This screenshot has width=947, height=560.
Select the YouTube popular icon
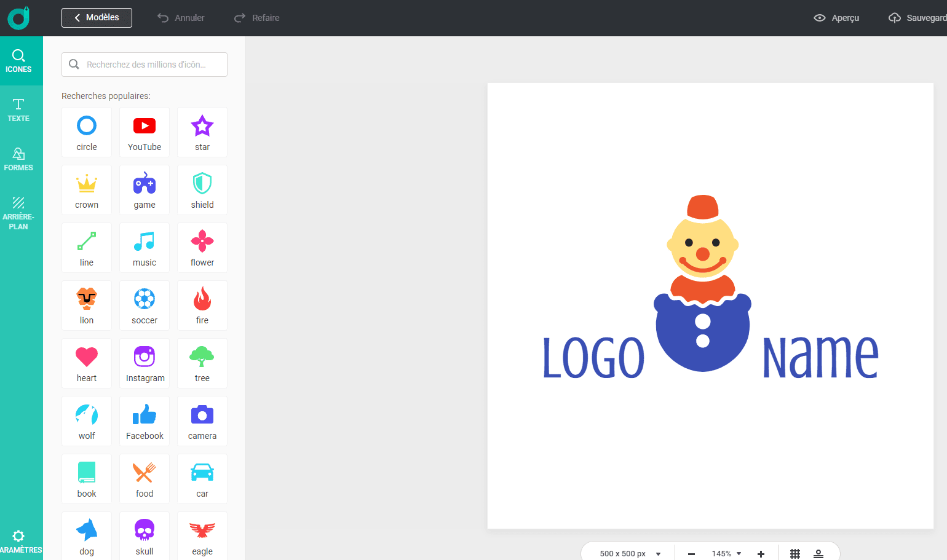[145, 132]
